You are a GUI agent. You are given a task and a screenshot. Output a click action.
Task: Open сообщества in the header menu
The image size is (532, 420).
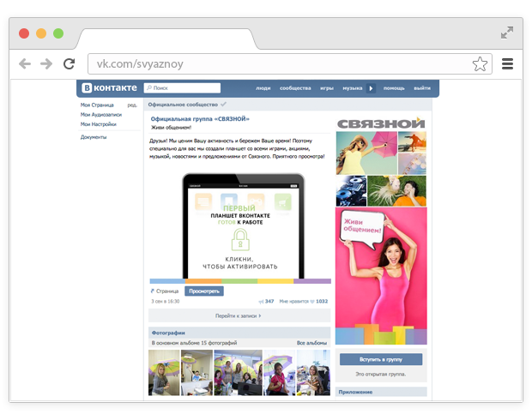tap(295, 88)
